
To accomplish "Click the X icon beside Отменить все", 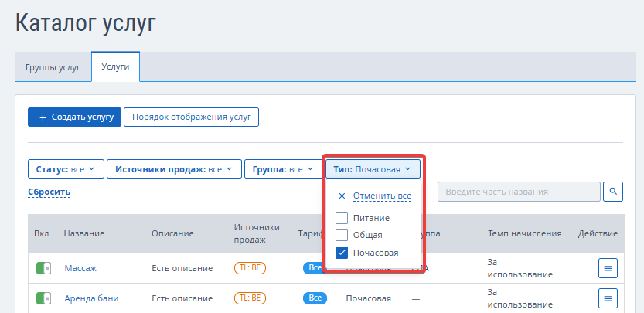I will (x=342, y=196).
